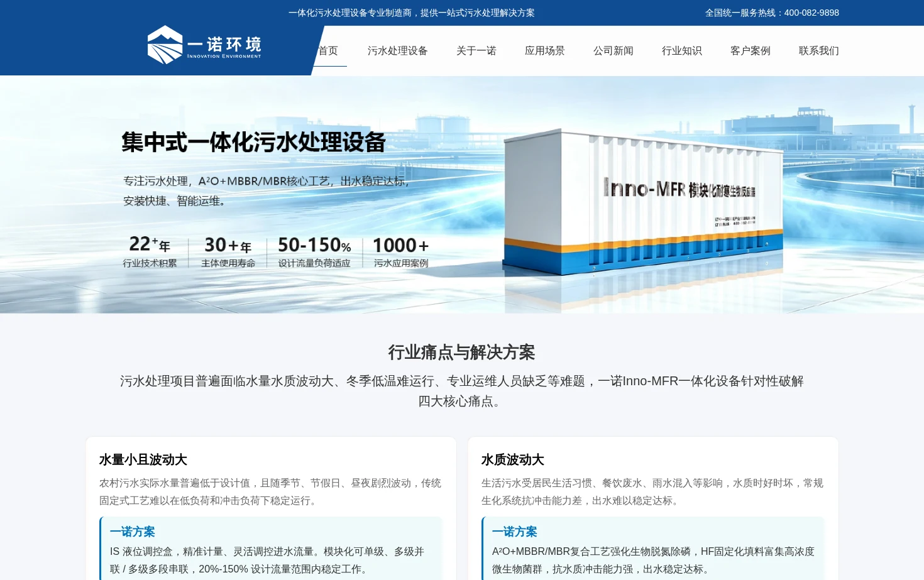Click the 22+年 行业技术积累 stat
924x580 pixels.
point(150,251)
